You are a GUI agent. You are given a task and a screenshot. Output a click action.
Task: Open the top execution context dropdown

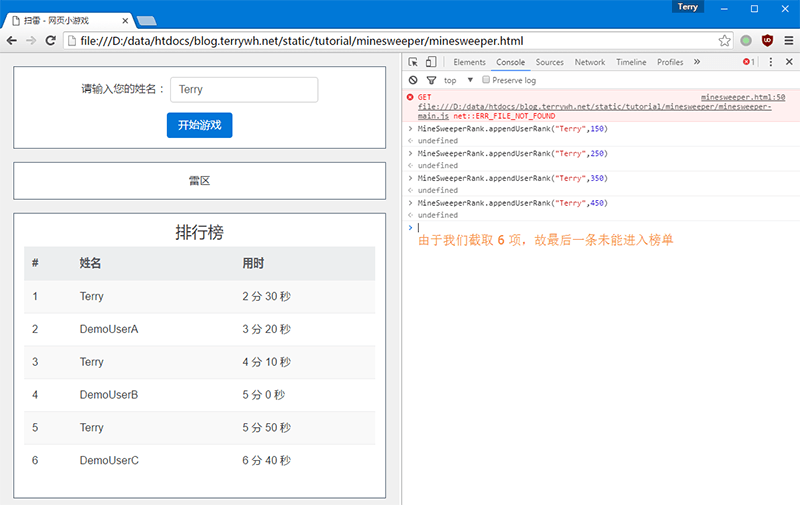pyautogui.click(x=459, y=80)
